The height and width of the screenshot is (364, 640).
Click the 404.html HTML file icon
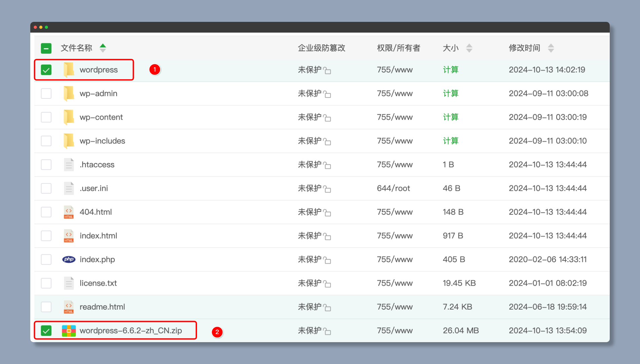click(69, 212)
